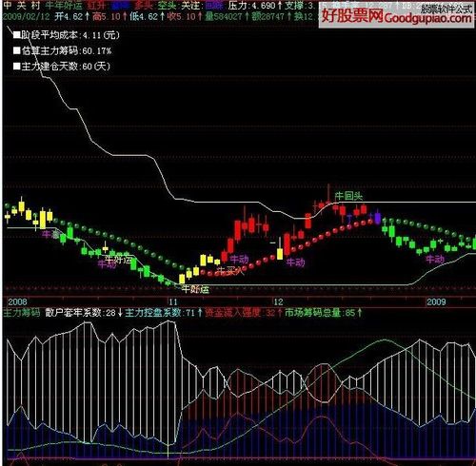
Task: Click 资金流入强度:32 value
Action: pos(243,313)
